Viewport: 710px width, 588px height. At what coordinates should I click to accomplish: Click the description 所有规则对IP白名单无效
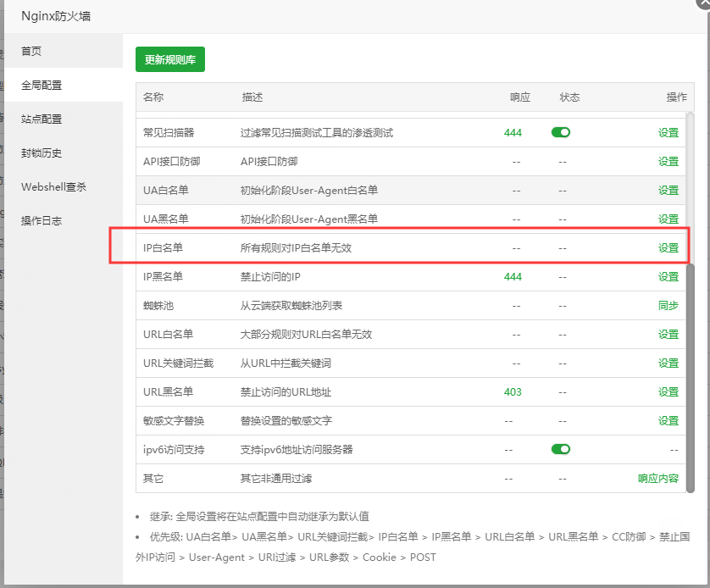coord(296,247)
